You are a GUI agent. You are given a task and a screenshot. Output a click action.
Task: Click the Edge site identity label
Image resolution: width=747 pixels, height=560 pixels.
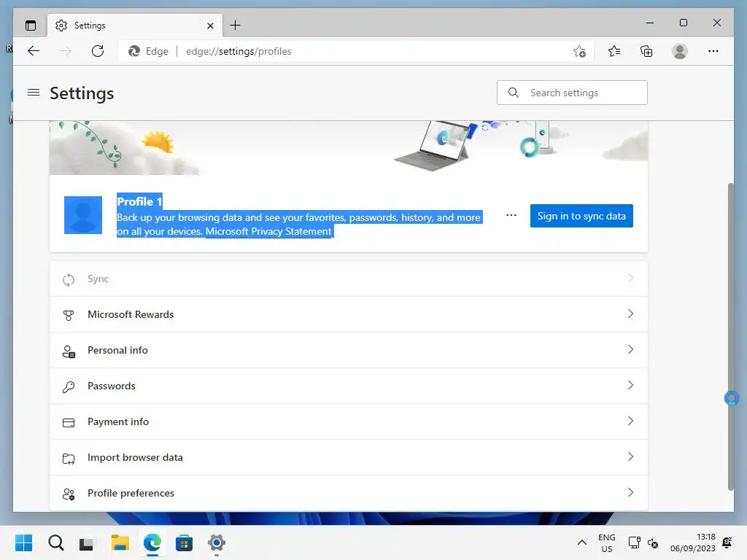[x=148, y=51]
